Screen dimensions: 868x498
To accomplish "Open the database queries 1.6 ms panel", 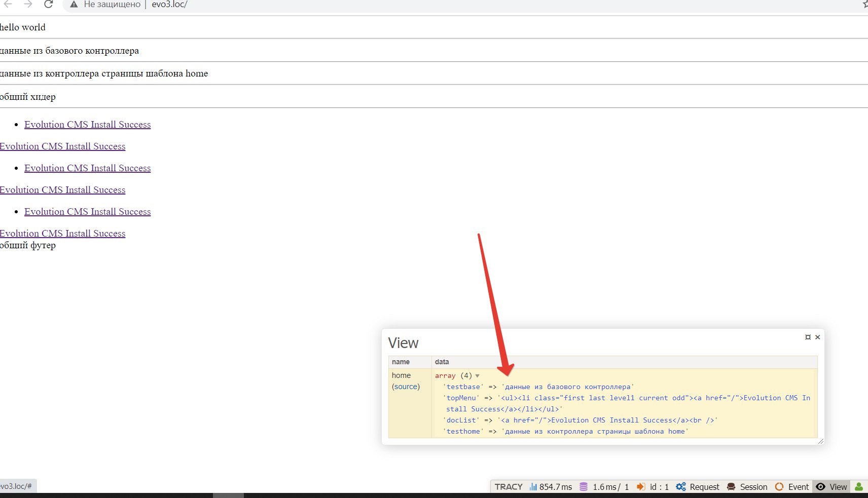I will tap(604, 487).
